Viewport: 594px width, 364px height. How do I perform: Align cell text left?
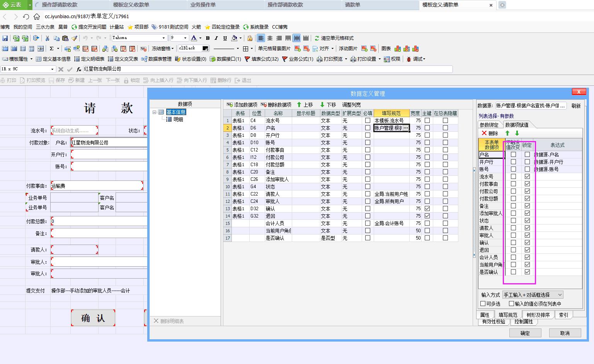[261, 38]
